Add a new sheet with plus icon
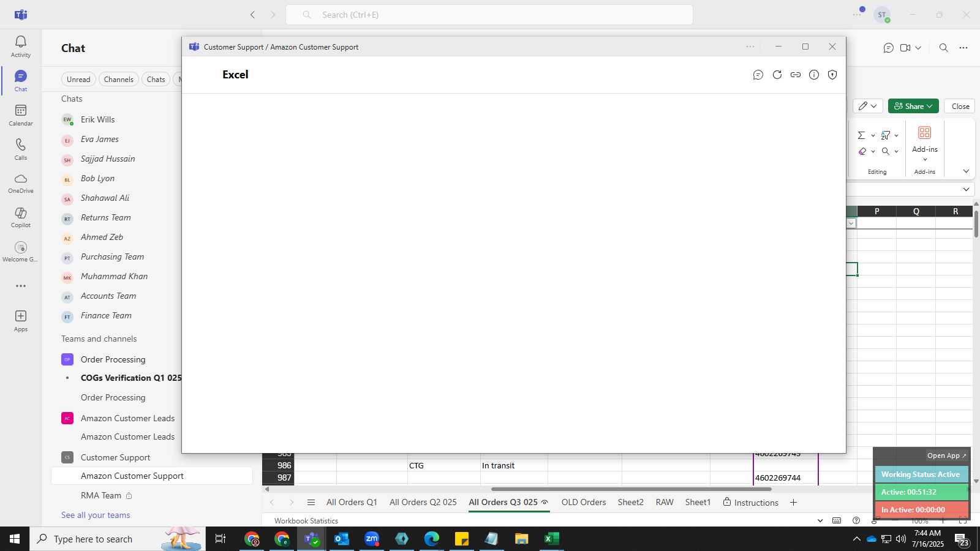 click(793, 503)
